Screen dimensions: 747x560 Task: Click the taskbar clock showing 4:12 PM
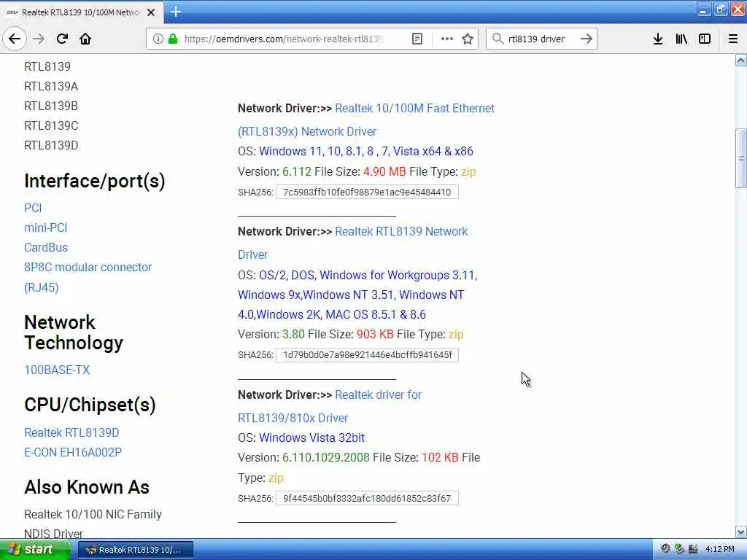coord(720,550)
